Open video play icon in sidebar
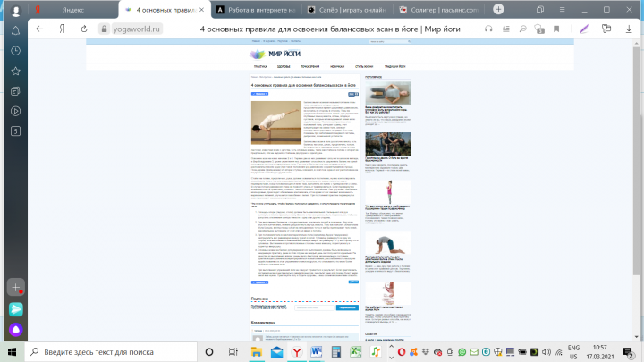644x362 pixels. (x=15, y=111)
